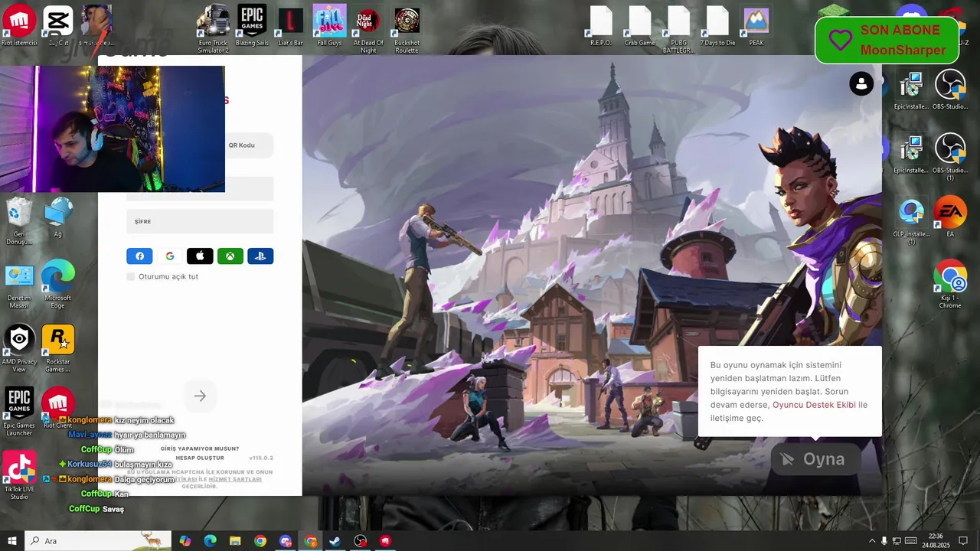Switch to QR Kodu login tab
The width and height of the screenshot is (980, 551).
point(241,145)
